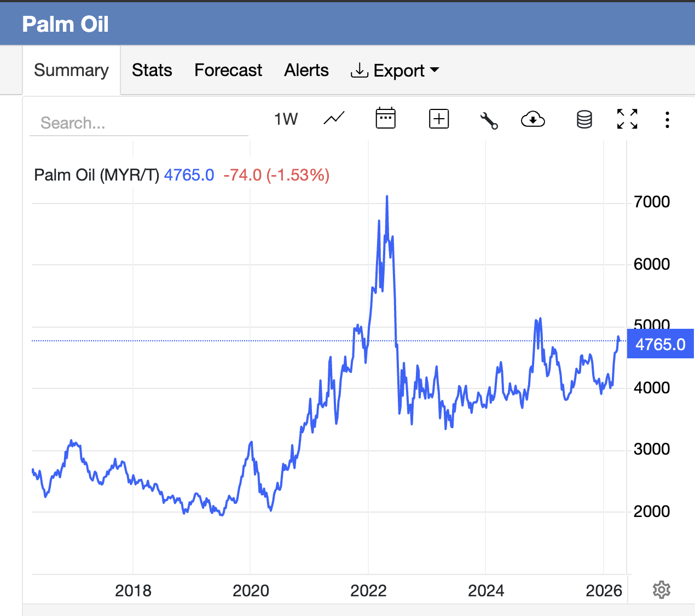
Task: Change the 1W interval selector
Action: pyautogui.click(x=286, y=119)
